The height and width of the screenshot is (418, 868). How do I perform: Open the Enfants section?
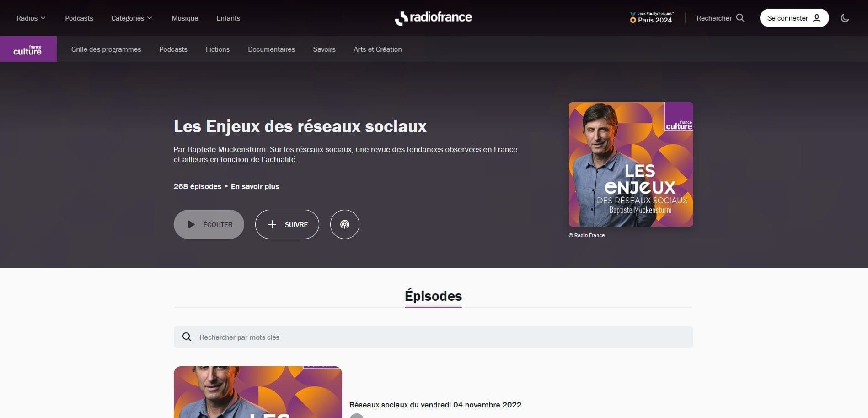click(x=228, y=18)
